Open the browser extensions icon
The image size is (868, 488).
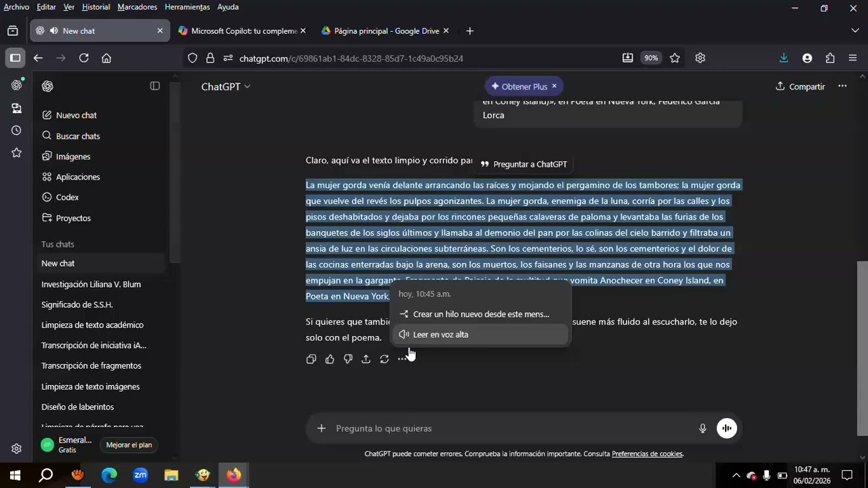tap(830, 58)
